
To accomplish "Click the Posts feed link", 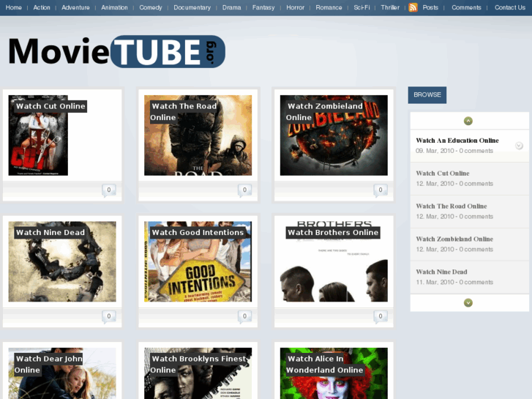I will [x=430, y=7].
